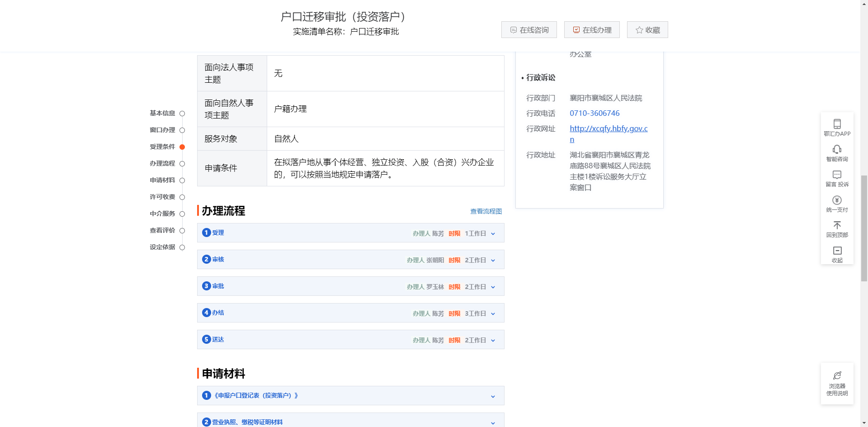The height and width of the screenshot is (427, 868).
Task: Open the 留言 投诉 message icon
Action: (837, 175)
